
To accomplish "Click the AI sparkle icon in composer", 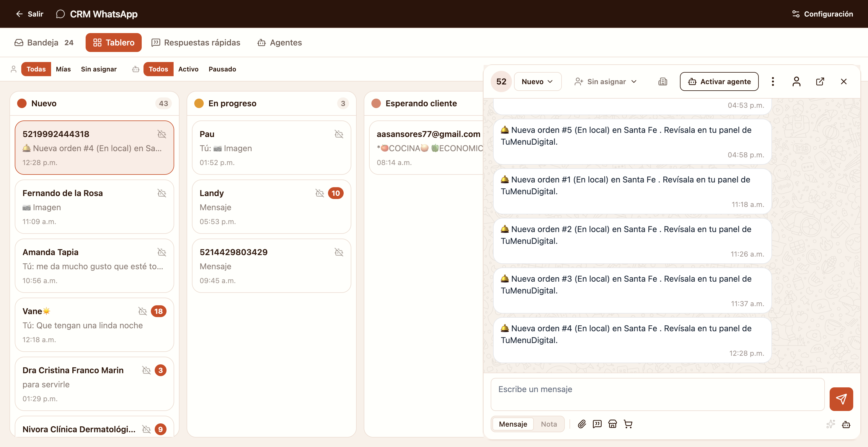I will 831,424.
